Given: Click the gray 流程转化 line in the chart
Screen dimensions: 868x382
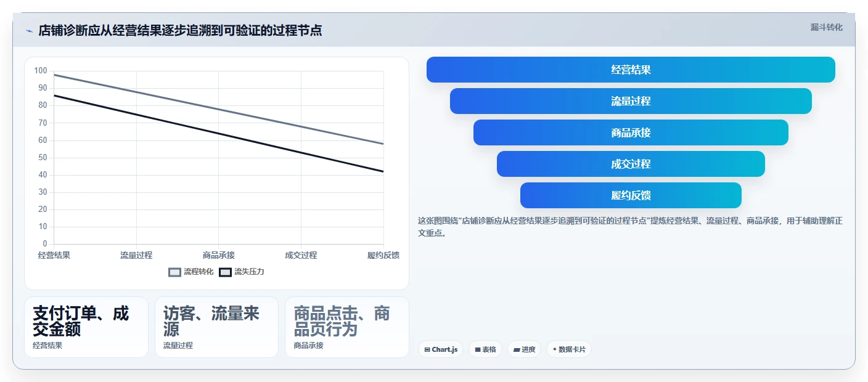Looking at the screenshot, I should tap(219, 109).
